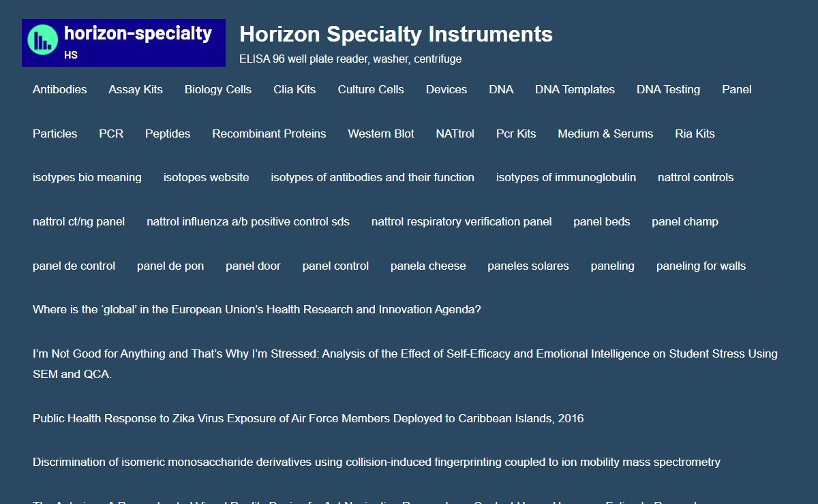Open the Antibodies menu item
The image size is (818, 504).
[60, 89]
